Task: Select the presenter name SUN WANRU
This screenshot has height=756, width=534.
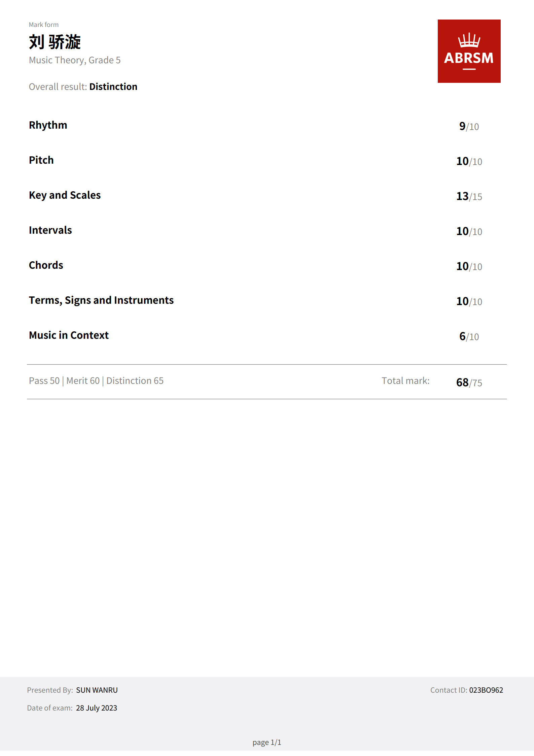Action: [x=97, y=690]
